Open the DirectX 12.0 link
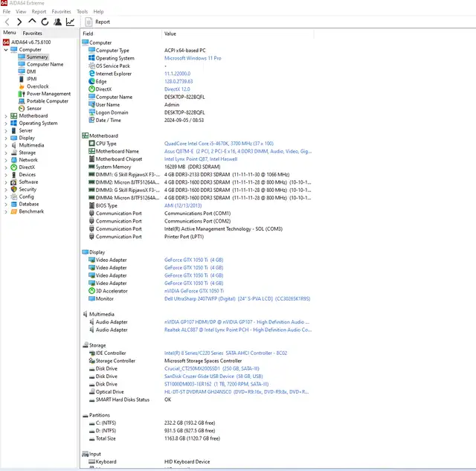Viewport: 476px width, 471px height. coord(177,89)
